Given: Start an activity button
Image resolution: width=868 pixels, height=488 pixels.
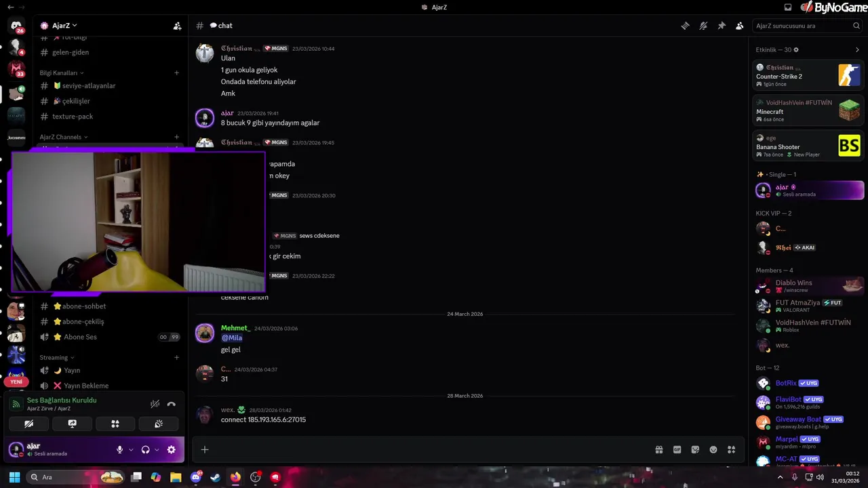Looking at the screenshot, I should [x=115, y=424].
